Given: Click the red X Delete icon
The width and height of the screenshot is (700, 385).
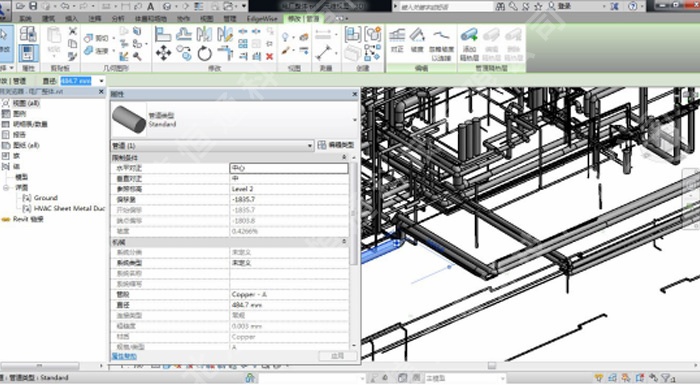Looking at the screenshot, I should click(x=269, y=56).
